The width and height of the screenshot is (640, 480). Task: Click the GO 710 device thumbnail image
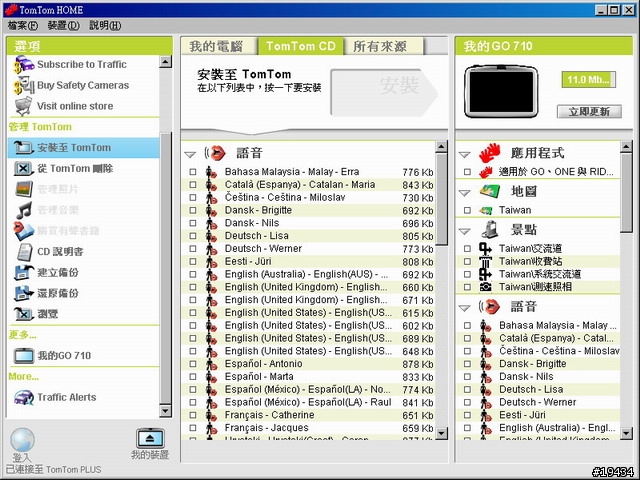[x=501, y=91]
